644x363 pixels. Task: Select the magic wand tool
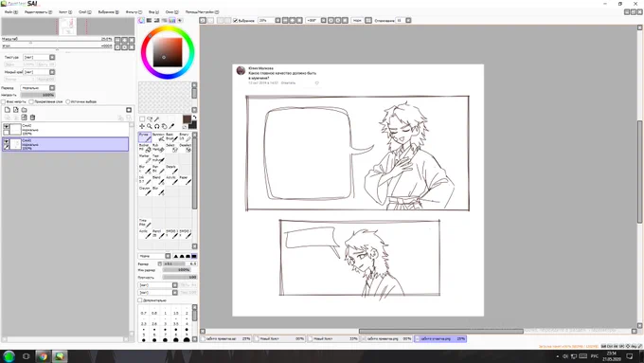pos(157,119)
